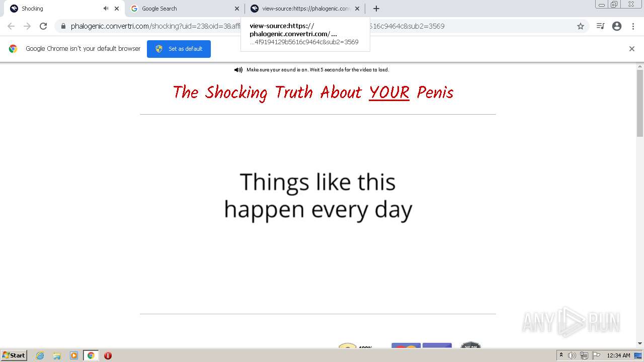Image resolution: width=644 pixels, height=362 pixels.
Task: Go forward to next page
Action: click(27, 26)
